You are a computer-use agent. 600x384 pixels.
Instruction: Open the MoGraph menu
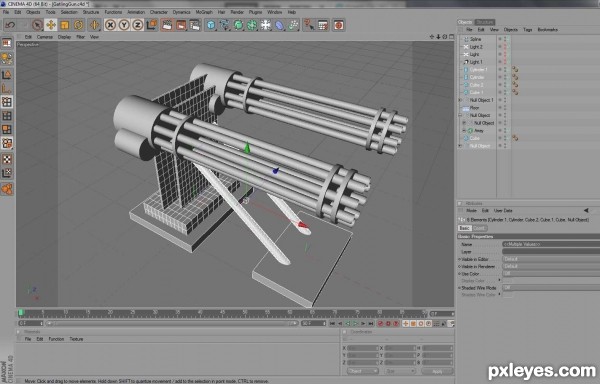(x=204, y=12)
